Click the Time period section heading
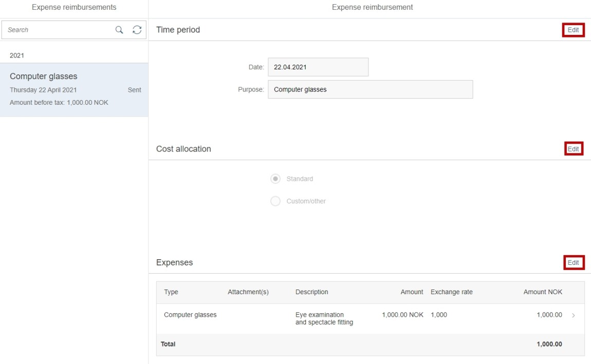This screenshot has width=591, height=364. (178, 30)
